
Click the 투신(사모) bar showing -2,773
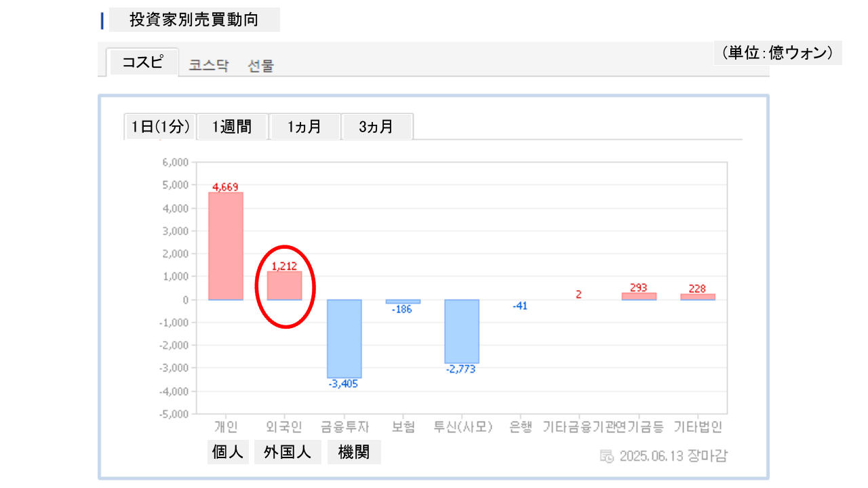coord(462,331)
